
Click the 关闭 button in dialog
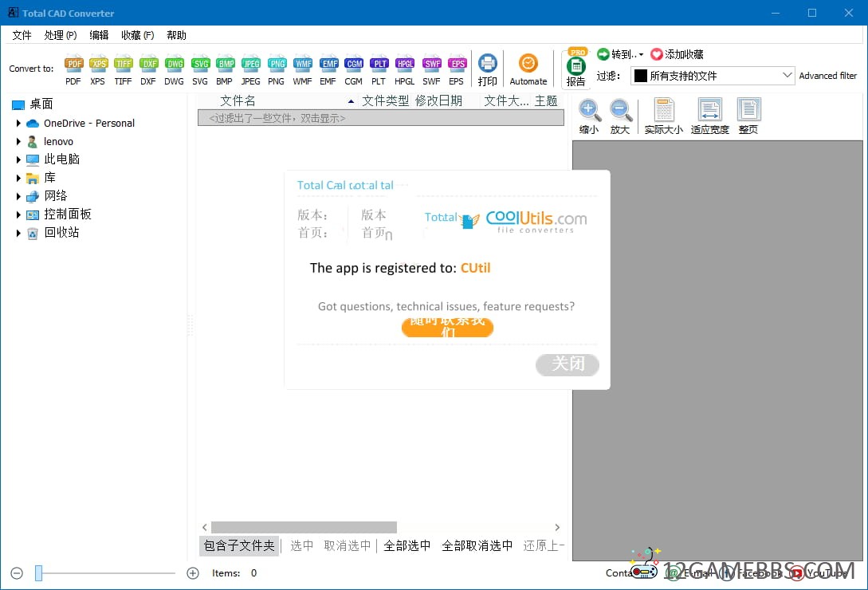tap(568, 364)
